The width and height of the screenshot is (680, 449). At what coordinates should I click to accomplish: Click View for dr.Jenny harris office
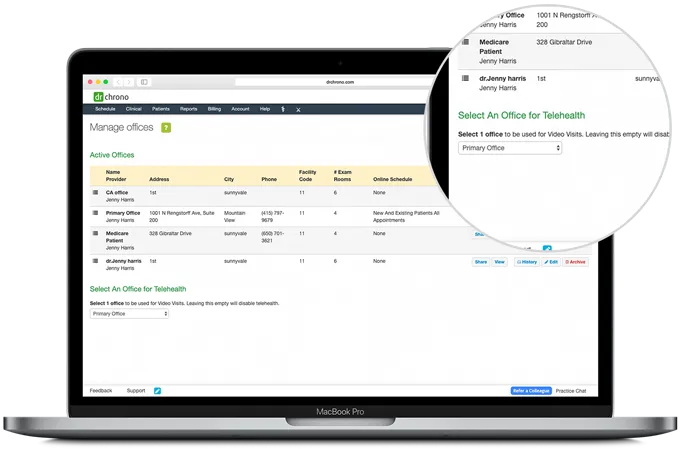click(500, 262)
